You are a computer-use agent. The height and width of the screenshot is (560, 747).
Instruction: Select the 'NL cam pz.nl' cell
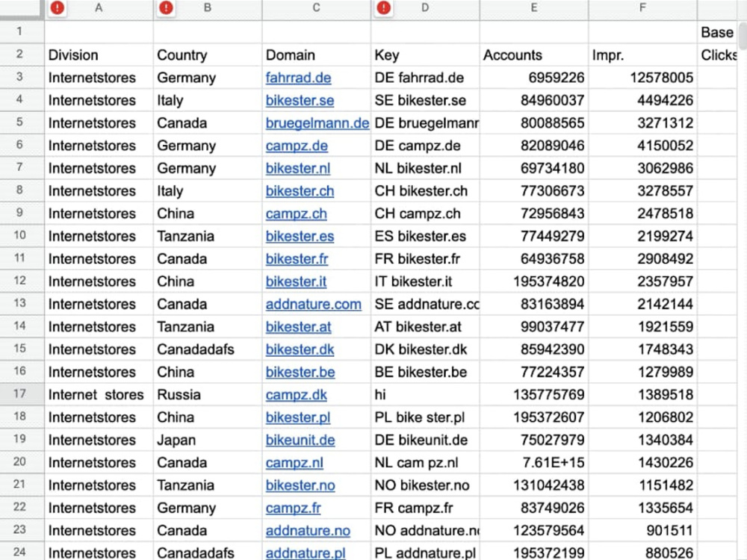[426, 462]
